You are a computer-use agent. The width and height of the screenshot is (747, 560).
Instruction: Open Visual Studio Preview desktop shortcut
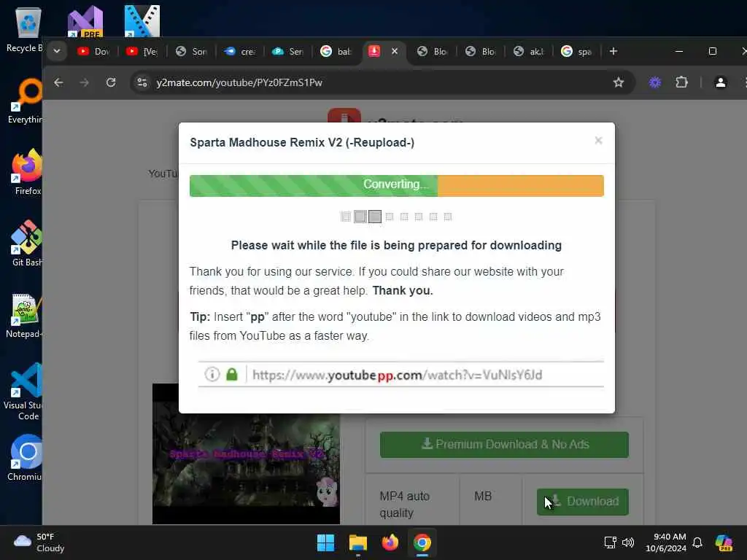tap(85, 21)
